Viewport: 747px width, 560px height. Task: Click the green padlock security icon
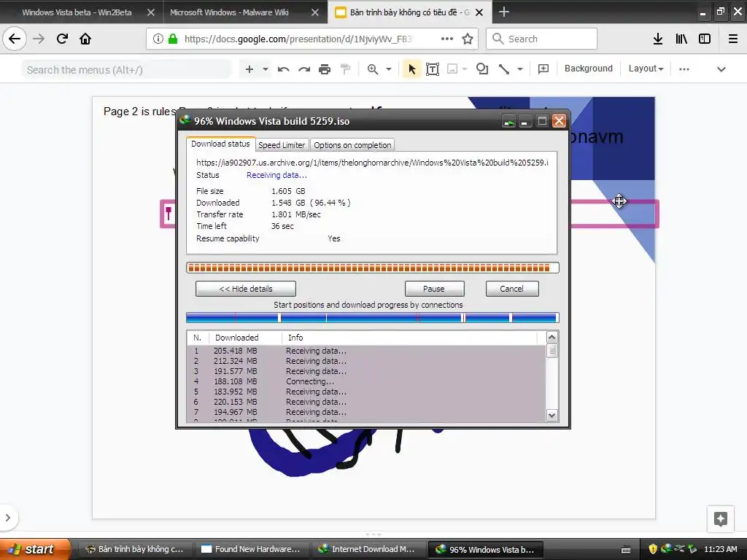click(x=173, y=39)
